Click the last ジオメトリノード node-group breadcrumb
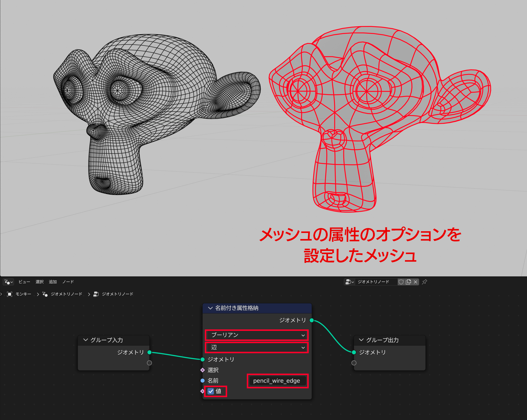The image size is (527, 420). tap(117, 294)
